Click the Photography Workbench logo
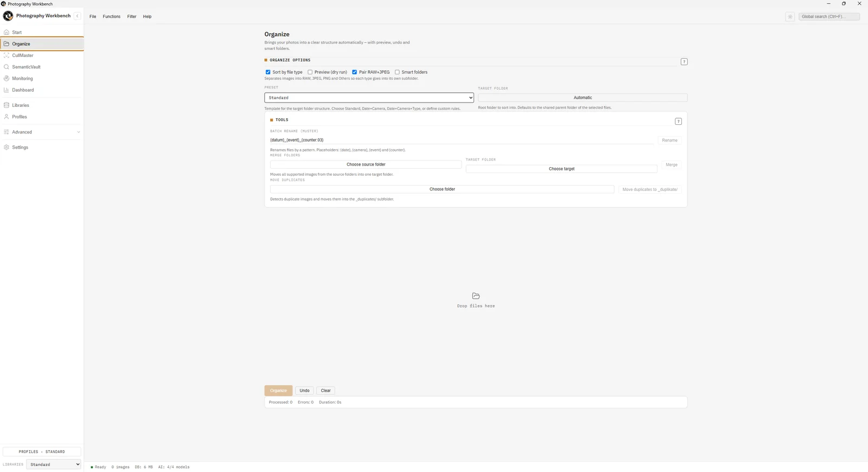868x472 pixels. click(x=8, y=16)
